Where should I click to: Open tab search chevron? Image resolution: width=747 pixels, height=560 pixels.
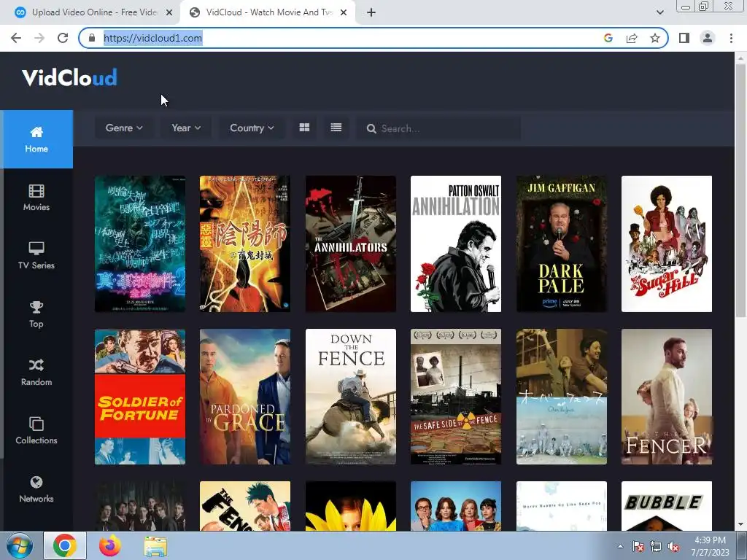[x=660, y=12]
